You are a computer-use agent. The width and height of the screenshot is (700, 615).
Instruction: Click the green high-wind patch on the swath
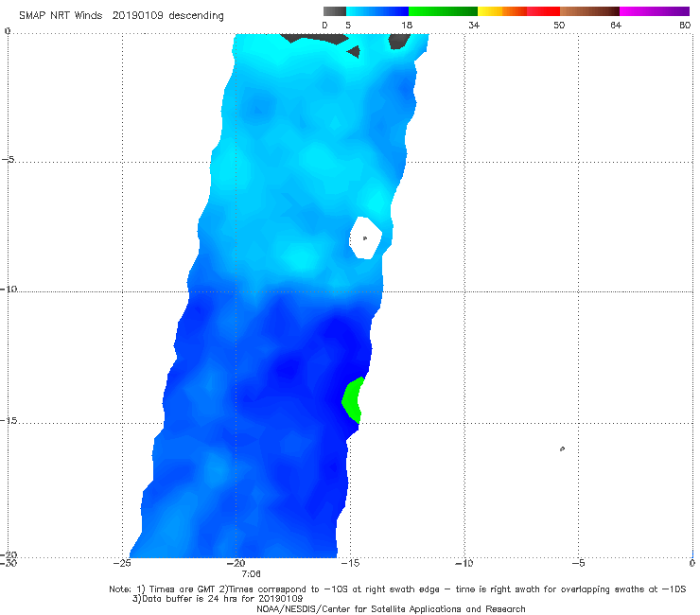[352, 400]
